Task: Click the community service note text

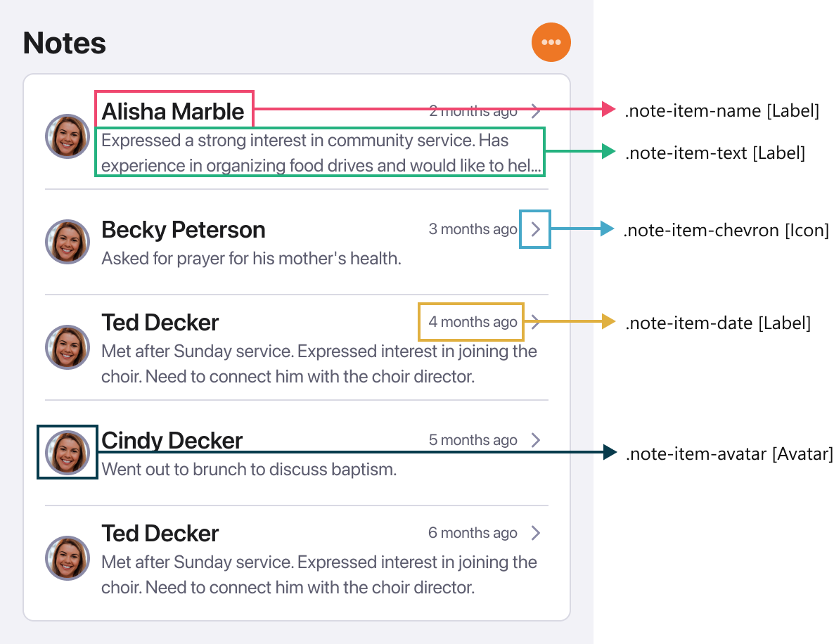Action: click(x=320, y=153)
